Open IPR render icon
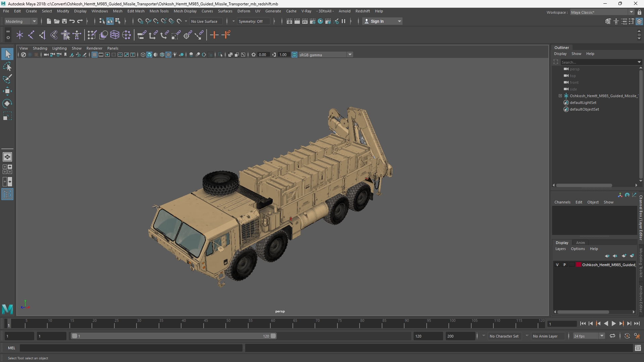The height and width of the screenshot is (362, 644). pyautogui.click(x=305, y=21)
